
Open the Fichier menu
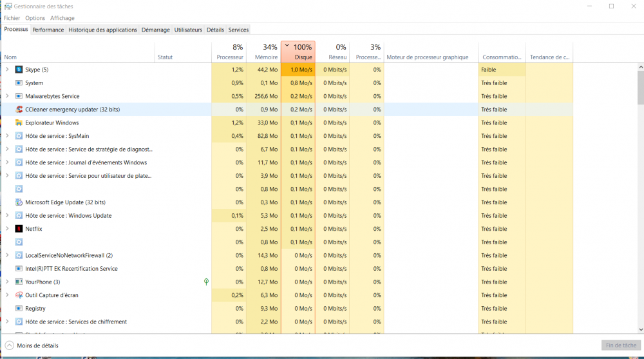click(x=12, y=18)
